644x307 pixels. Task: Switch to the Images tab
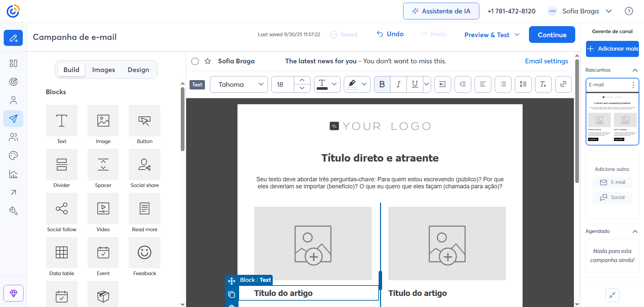(x=103, y=70)
